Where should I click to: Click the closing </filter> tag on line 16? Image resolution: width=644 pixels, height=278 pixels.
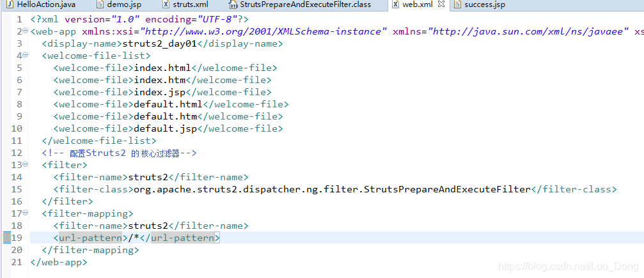pyautogui.click(x=67, y=201)
